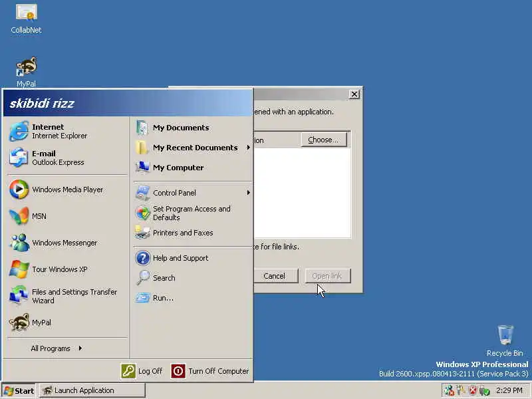Start Windows Messenger icon
Viewport: 532px width, 399px height.
(x=19, y=243)
